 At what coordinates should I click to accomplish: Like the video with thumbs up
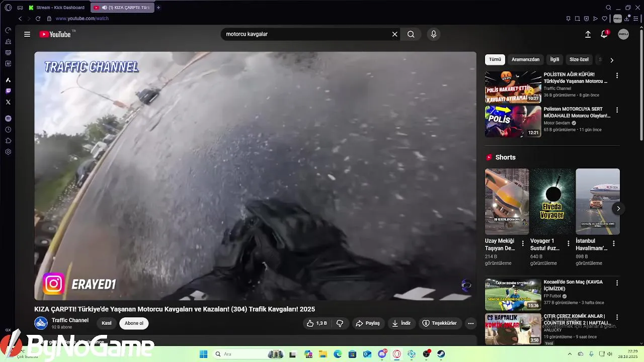coord(317,323)
